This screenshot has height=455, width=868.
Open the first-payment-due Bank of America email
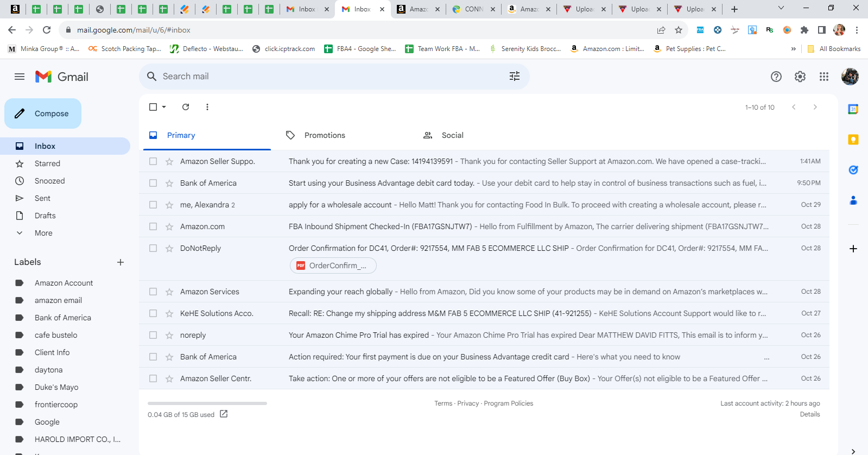coord(484,357)
